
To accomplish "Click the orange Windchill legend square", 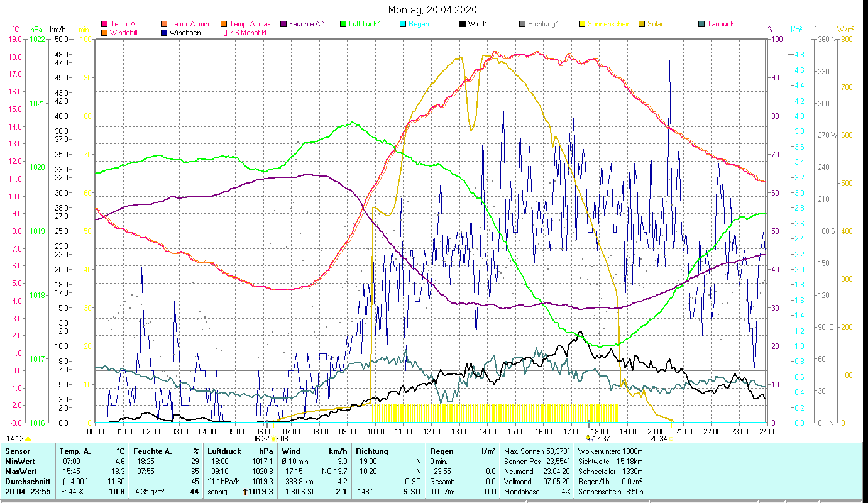I will point(104,33).
